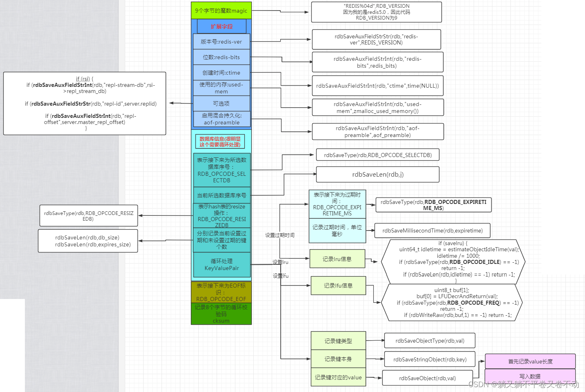The width and height of the screenshot is (585, 392).
Task: Click the rdbSaveType RDB_OPCODE_EXPIRETIME_MS box
Action: click(x=434, y=205)
